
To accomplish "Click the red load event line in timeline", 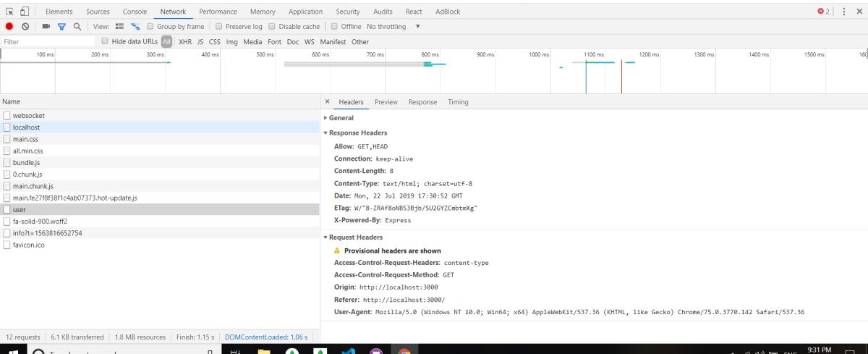I will pos(621,76).
